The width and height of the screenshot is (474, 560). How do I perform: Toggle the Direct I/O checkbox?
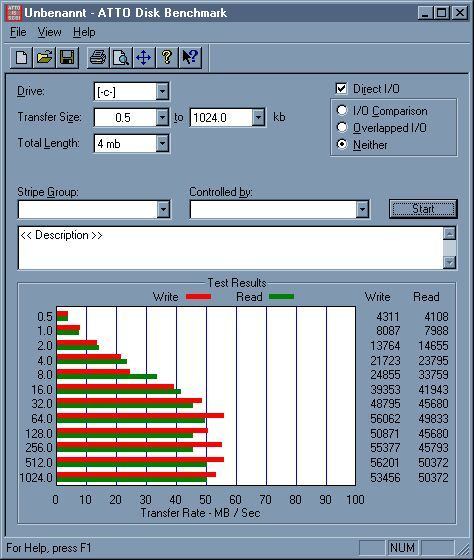[341, 88]
